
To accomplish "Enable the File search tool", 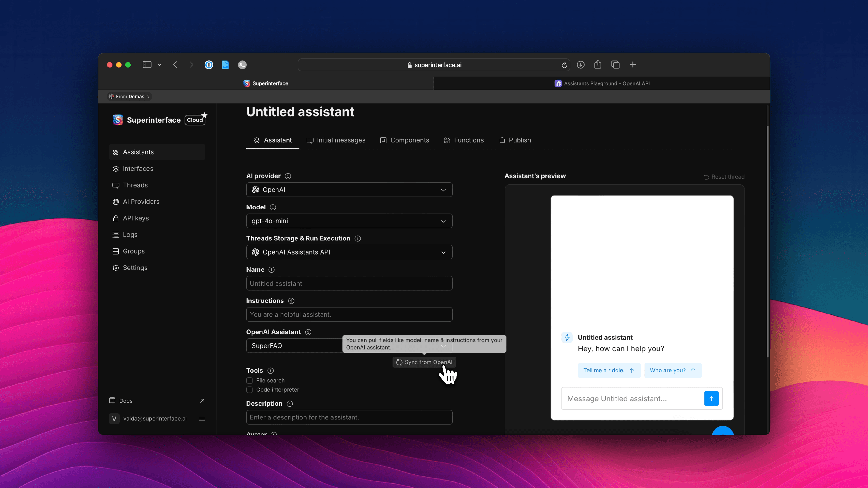I will tap(249, 380).
